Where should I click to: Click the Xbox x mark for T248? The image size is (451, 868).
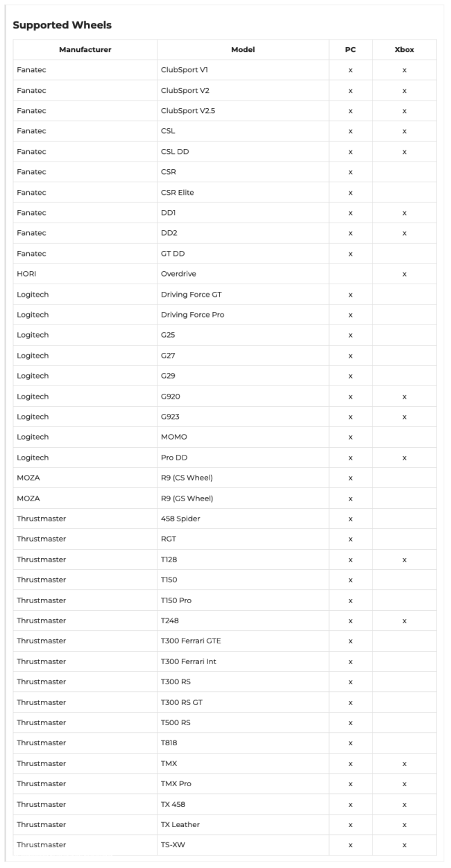tap(404, 621)
